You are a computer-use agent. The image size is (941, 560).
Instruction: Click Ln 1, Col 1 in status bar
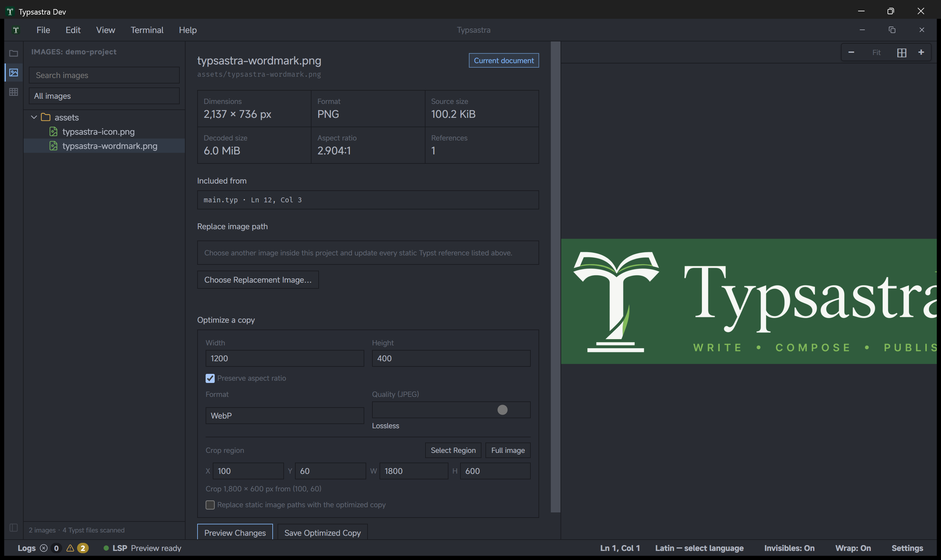click(x=620, y=548)
